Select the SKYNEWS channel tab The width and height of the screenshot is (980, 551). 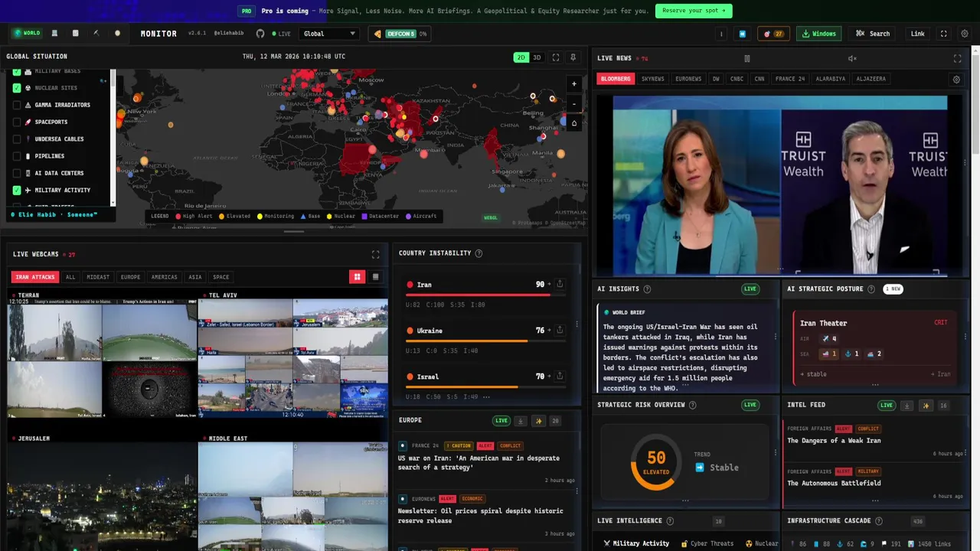(x=653, y=79)
